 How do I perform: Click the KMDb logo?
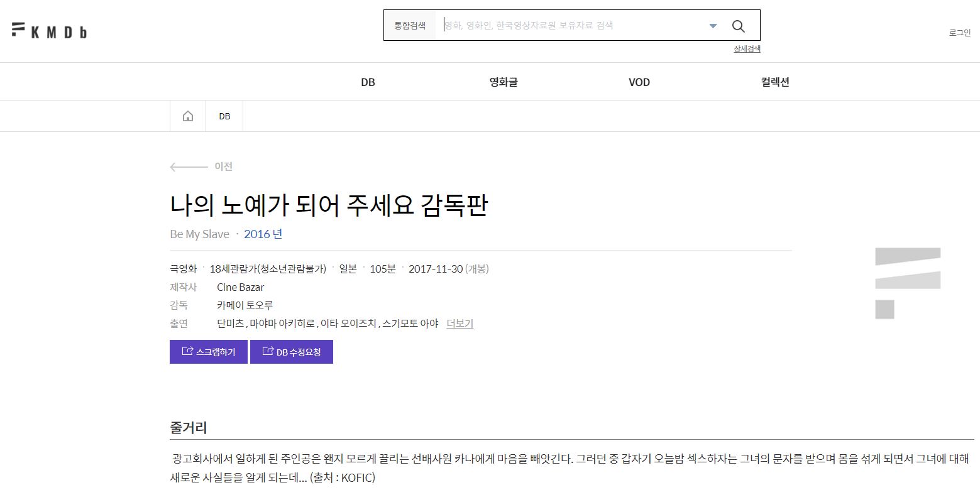pyautogui.click(x=49, y=30)
